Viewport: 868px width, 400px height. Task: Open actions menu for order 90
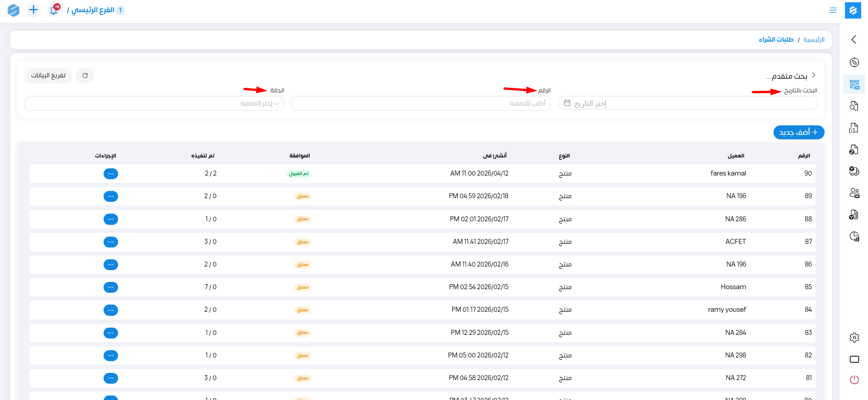pos(111,174)
